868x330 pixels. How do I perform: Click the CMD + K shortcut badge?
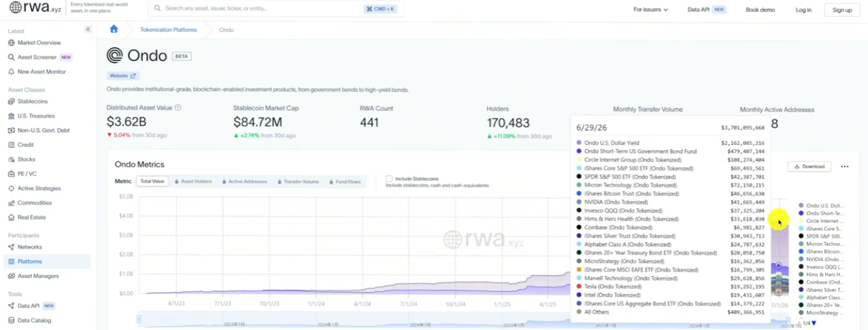tap(381, 9)
